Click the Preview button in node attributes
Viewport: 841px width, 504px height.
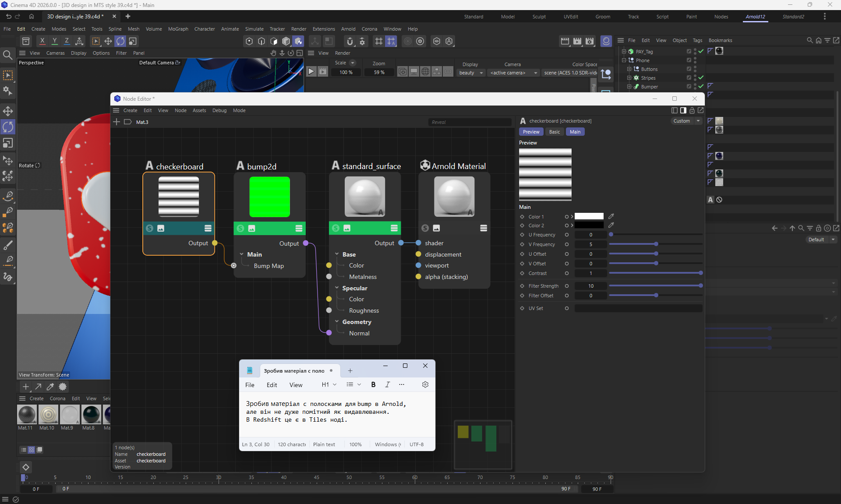tap(531, 132)
